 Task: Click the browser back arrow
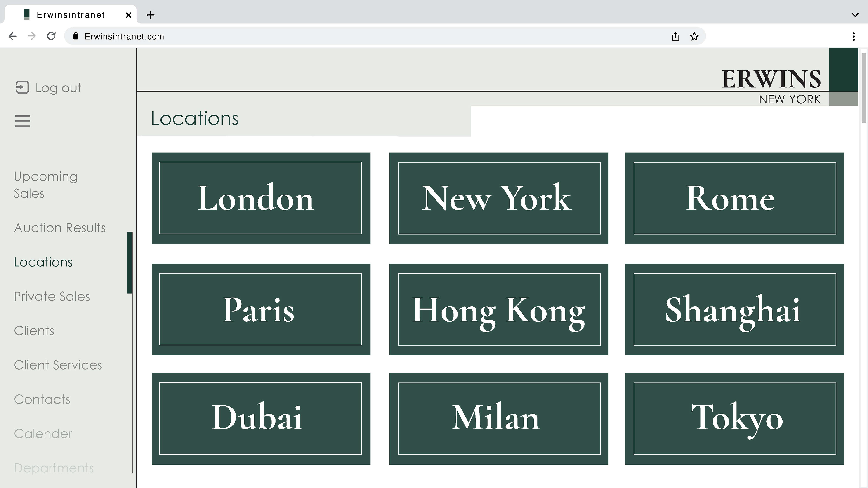[12, 36]
